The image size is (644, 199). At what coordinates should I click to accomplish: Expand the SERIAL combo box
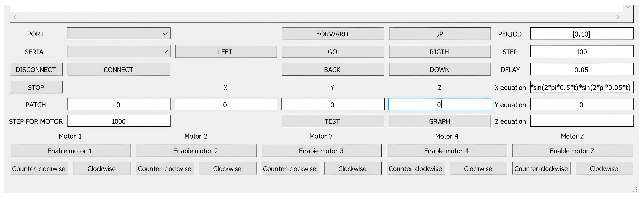(119, 52)
